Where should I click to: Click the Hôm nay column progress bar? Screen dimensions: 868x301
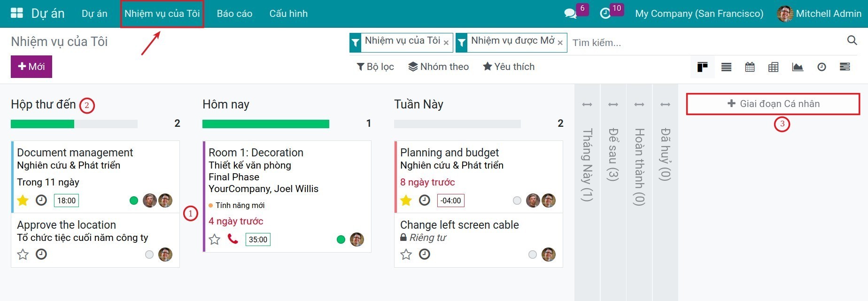pos(265,123)
